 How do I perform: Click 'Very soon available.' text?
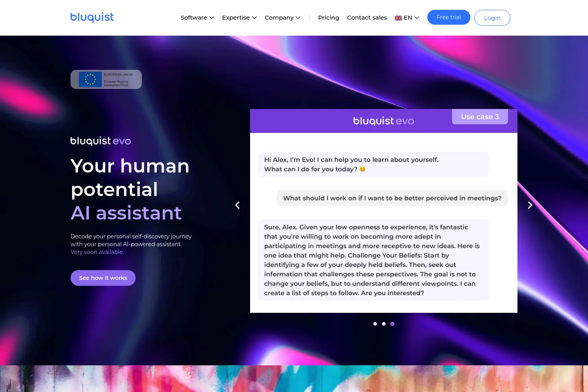tap(97, 252)
